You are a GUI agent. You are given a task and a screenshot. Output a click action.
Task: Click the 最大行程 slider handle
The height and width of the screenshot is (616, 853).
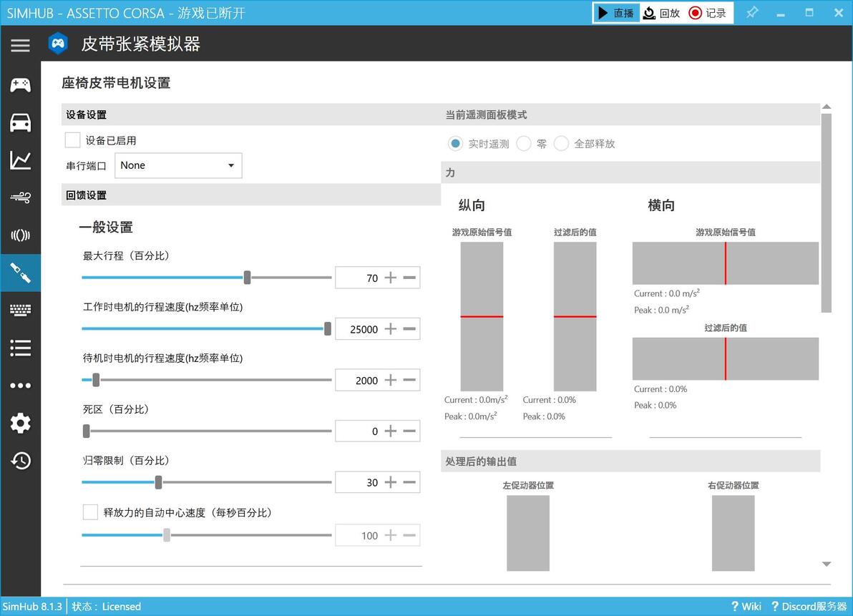248,278
